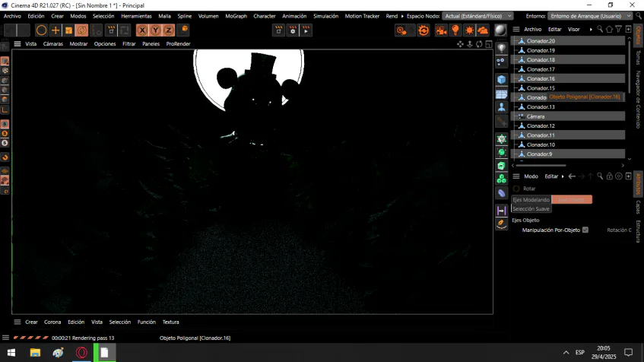Toggle the Z axis lock
Viewport: 644px width, 362px height.
tap(168, 30)
